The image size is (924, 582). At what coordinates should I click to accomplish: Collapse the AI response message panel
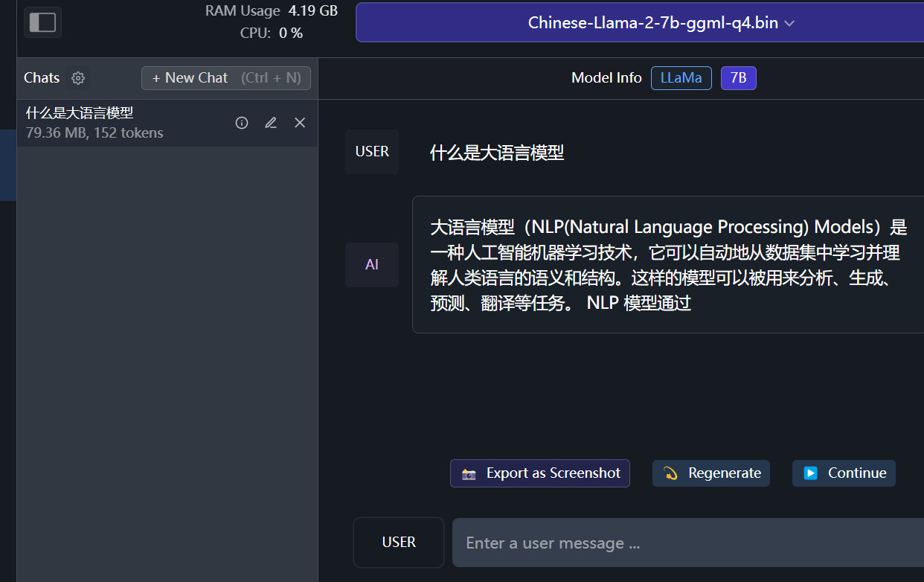[x=372, y=264]
